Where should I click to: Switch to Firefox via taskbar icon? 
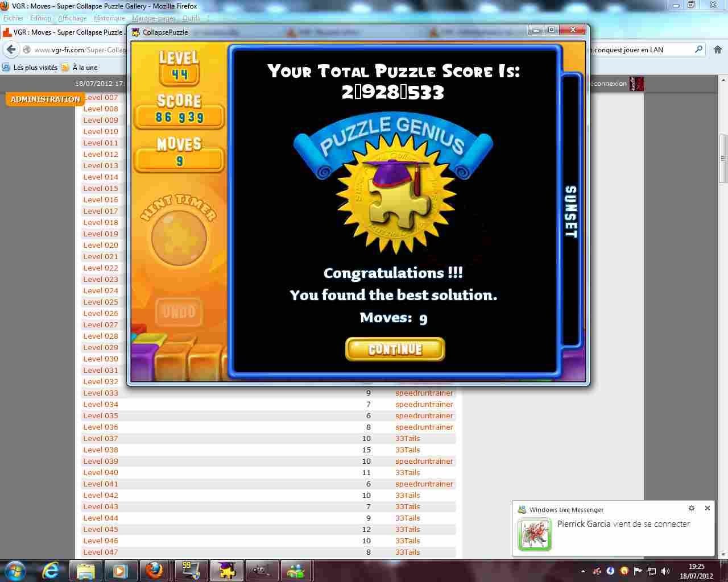click(x=154, y=570)
